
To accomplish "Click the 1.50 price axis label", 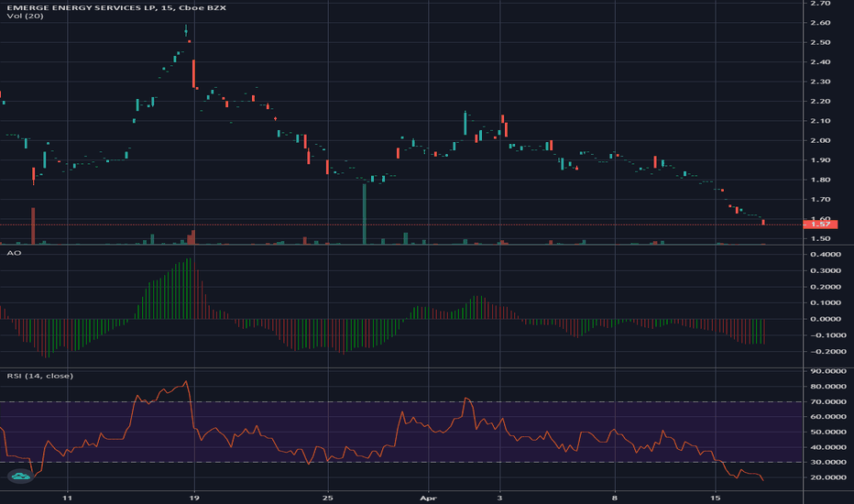I will pyautogui.click(x=820, y=238).
